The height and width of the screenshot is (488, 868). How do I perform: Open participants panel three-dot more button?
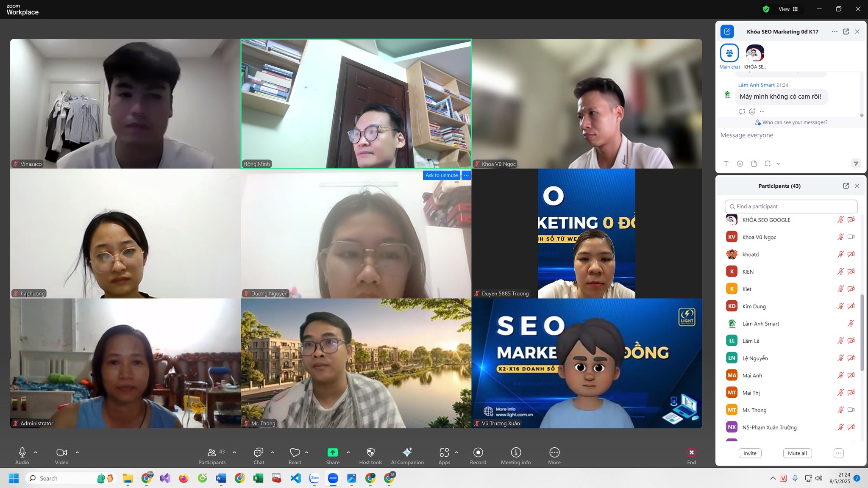838,453
